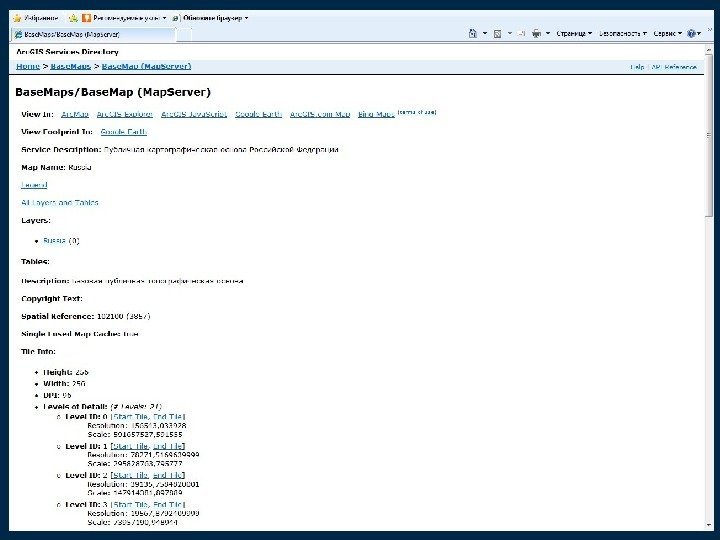Open the API Reference link
This screenshot has width=720, height=540.
(x=674, y=67)
